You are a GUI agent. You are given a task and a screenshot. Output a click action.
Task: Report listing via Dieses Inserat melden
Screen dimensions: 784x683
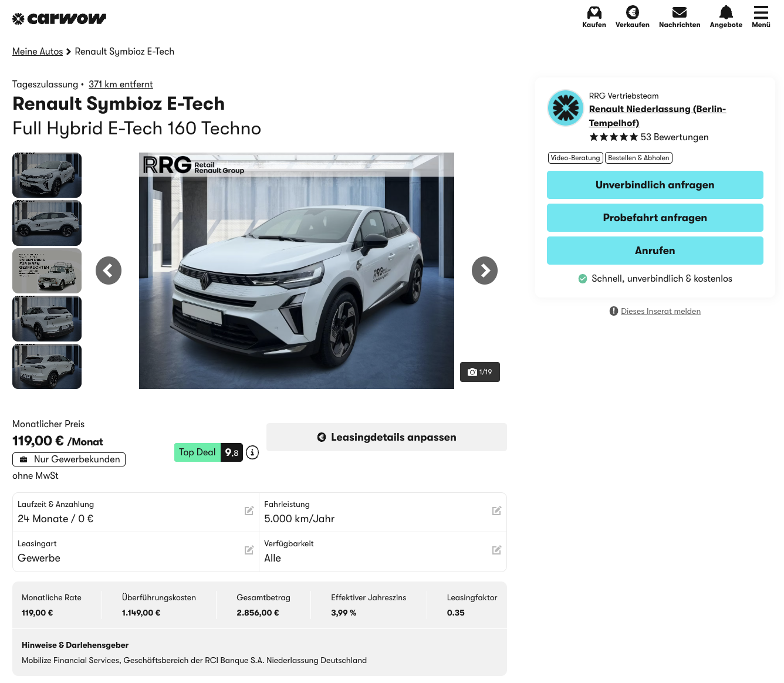pos(660,312)
